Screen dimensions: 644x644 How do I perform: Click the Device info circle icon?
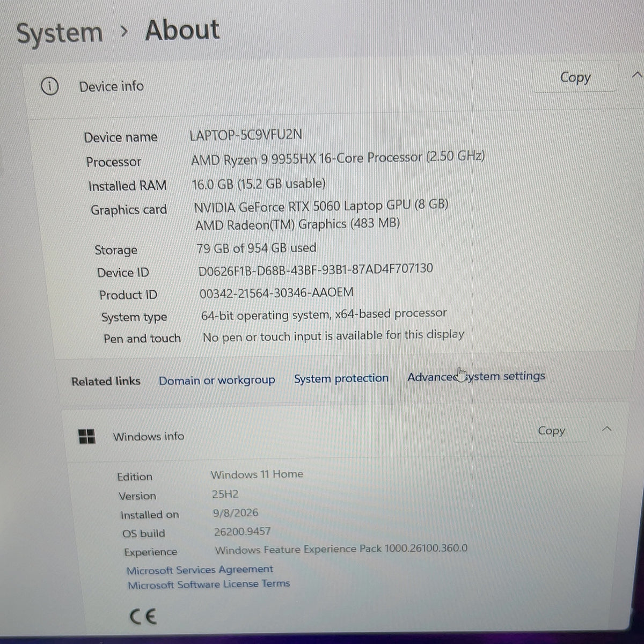pos(49,86)
